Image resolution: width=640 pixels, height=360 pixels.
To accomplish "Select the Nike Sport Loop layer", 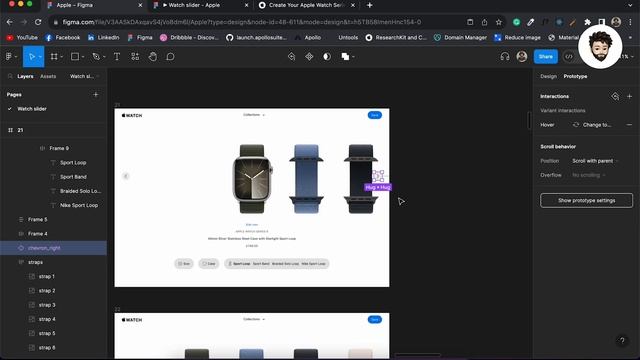I will (79, 205).
